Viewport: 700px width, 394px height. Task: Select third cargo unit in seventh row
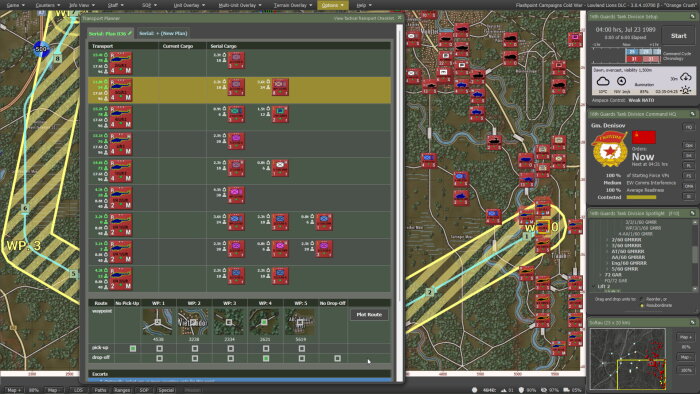pyautogui.click(x=324, y=222)
